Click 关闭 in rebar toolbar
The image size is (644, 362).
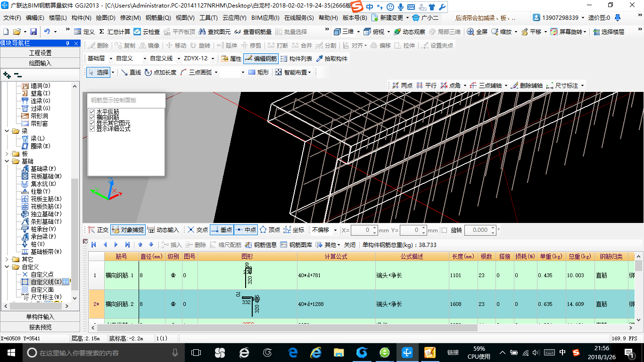350,245
